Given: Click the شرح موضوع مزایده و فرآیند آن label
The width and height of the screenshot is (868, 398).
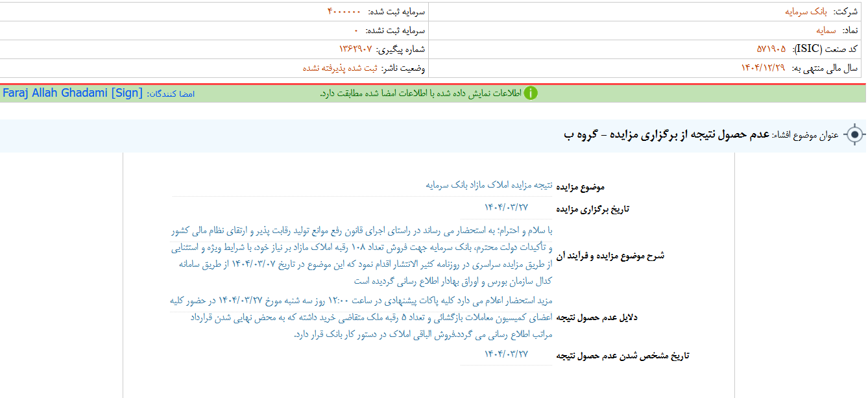Looking at the screenshot, I should pos(610,256).
